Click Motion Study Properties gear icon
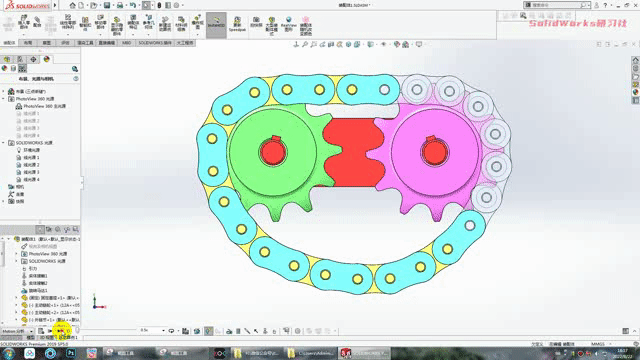The height and width of the screenshot is (360, 640). (298, 331)
